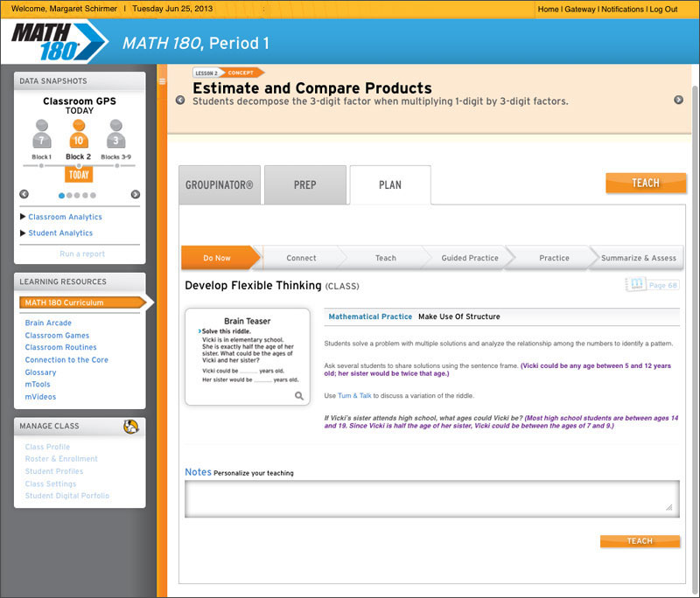700x598 pixels.
Task: Go to next lesson arrow
Action: point(679,100)
